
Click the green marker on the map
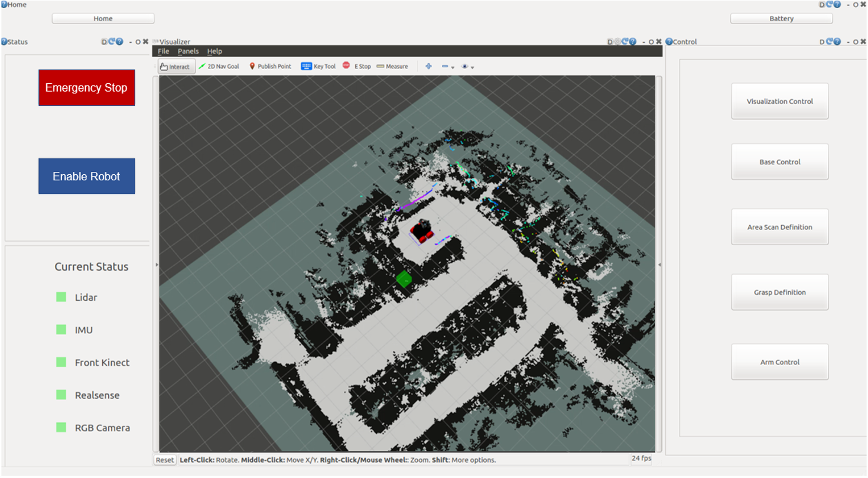tap(404, 279)
